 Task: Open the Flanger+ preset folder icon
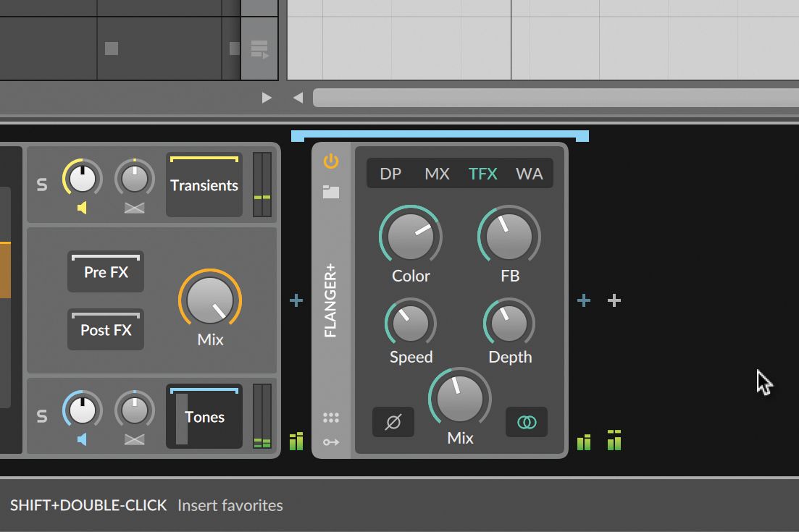(330, 190)
